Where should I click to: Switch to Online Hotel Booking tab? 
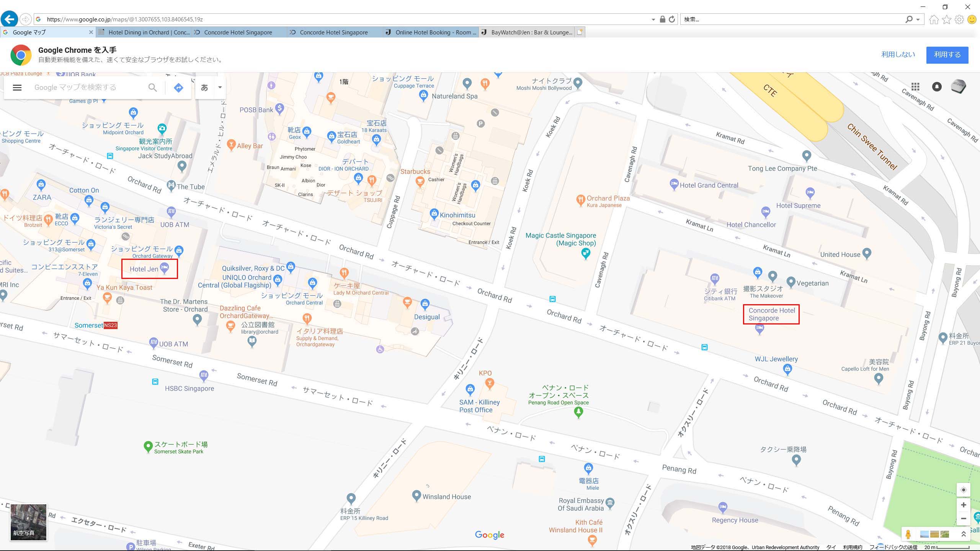(x=431, y=32)
